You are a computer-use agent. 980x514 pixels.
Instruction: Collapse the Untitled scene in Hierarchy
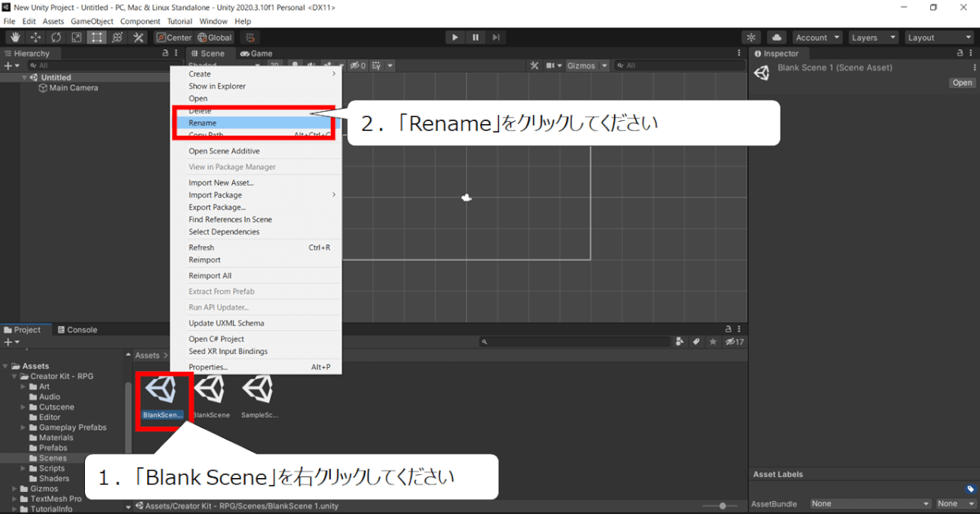[x=24, y=78]
